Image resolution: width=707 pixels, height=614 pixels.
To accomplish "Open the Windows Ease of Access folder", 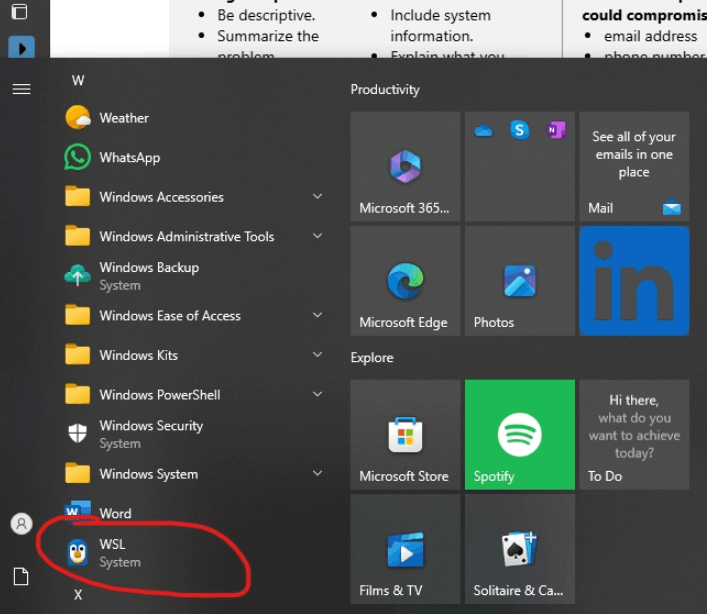I will click(x=194, y=316).
